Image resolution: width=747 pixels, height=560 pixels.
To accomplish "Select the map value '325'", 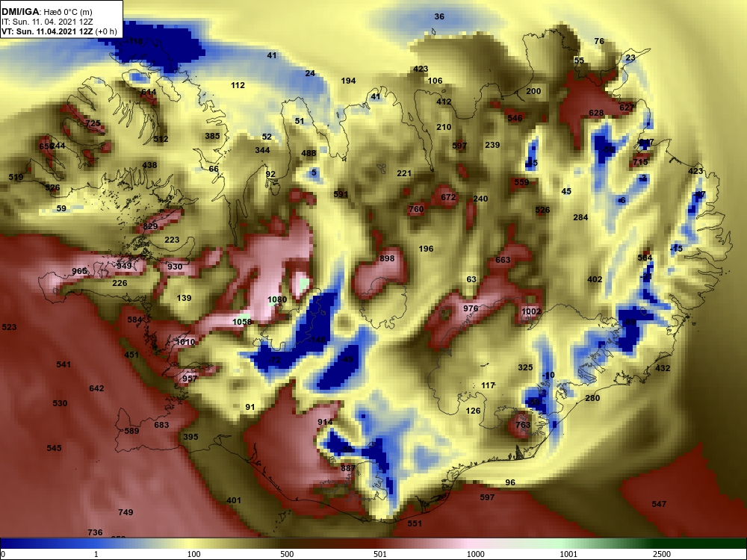I will tap(525, 367).
